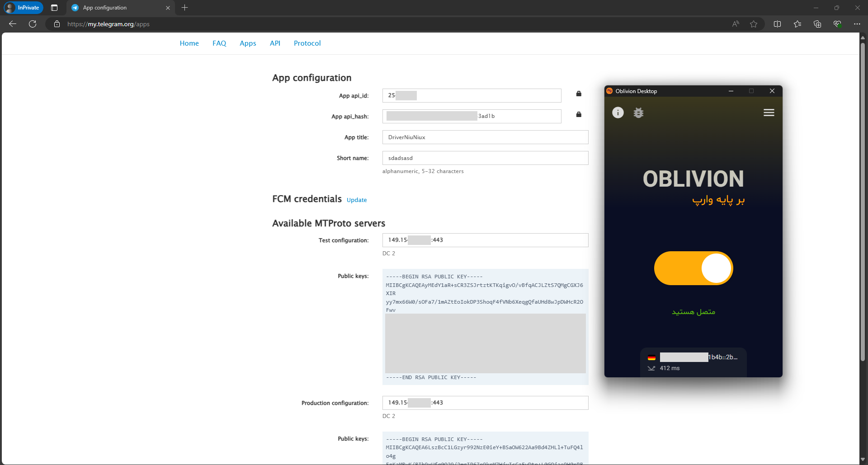Screen dimensions: 868x465
Task: Click the green Persian connected status text
Action: tap(693, 312)
